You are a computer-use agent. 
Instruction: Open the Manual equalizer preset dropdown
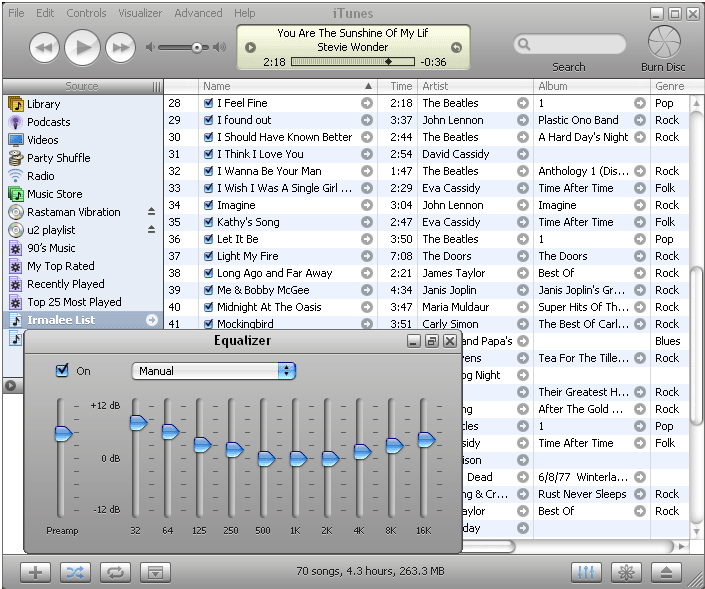[214, 371]
